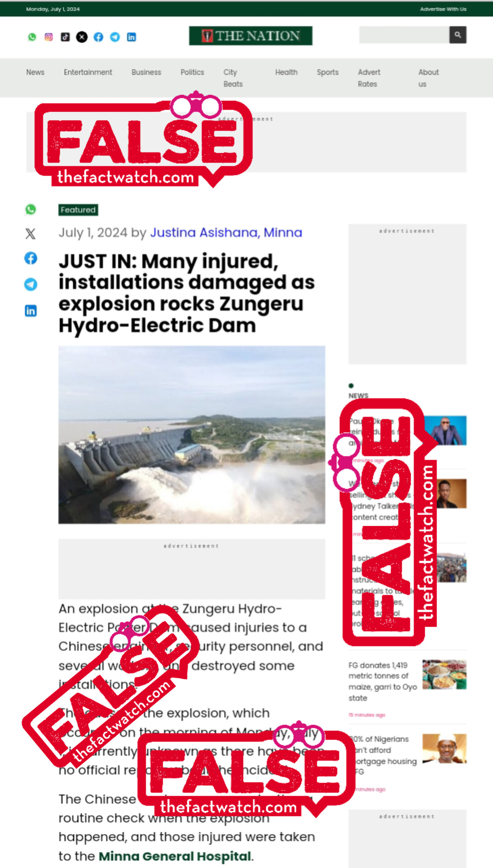
Task: Open the Entertainment menu item
Action: (x=88, y=72)
